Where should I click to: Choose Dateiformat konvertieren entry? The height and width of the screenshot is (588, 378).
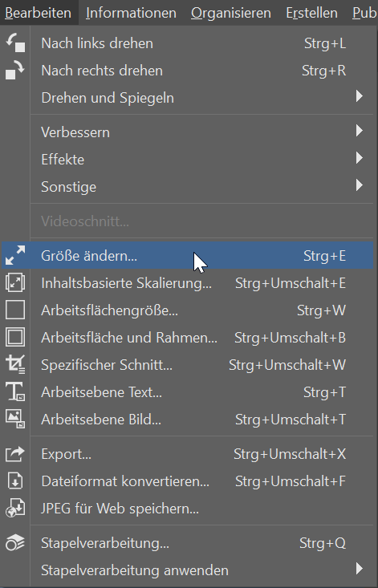point(188,481)
